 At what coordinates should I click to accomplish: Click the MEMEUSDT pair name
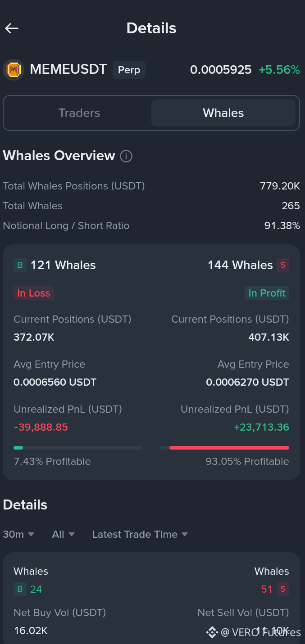click(68, 69)
